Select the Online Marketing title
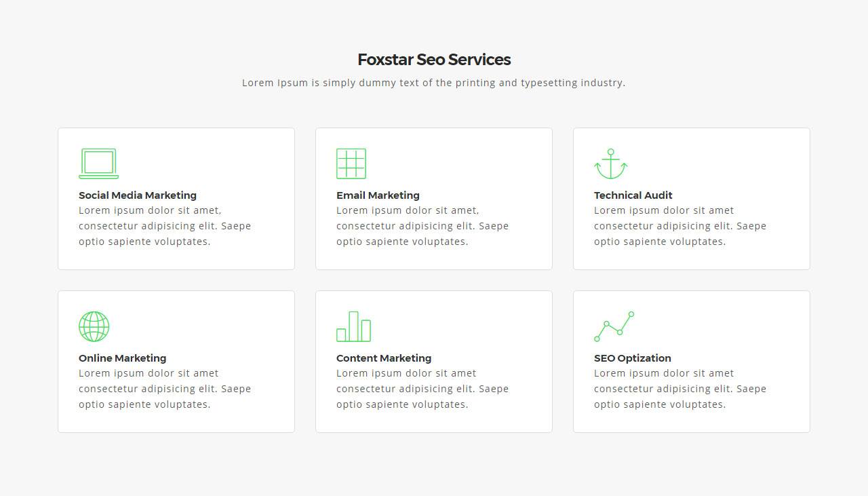Viewport: 868px width, 496px height. tap(122, 358)
